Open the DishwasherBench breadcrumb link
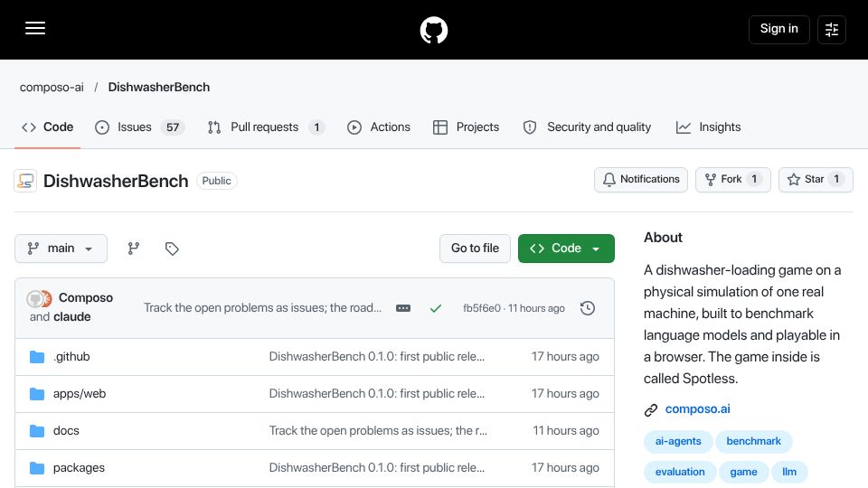Screen dimensions: 868x488 (159, 88)
